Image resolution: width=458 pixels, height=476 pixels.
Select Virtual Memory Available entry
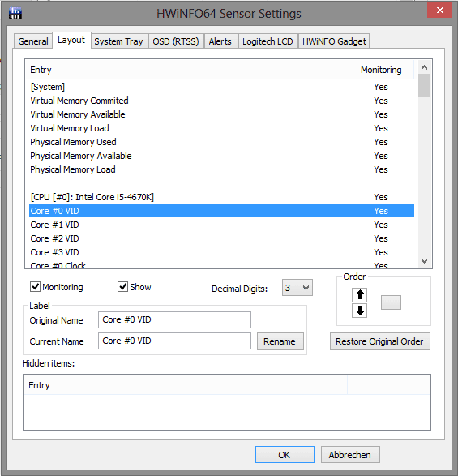[x=221, y=114]
